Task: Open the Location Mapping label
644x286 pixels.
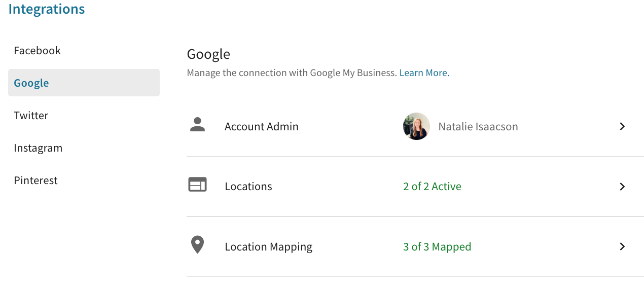Action: coord(268,246)
